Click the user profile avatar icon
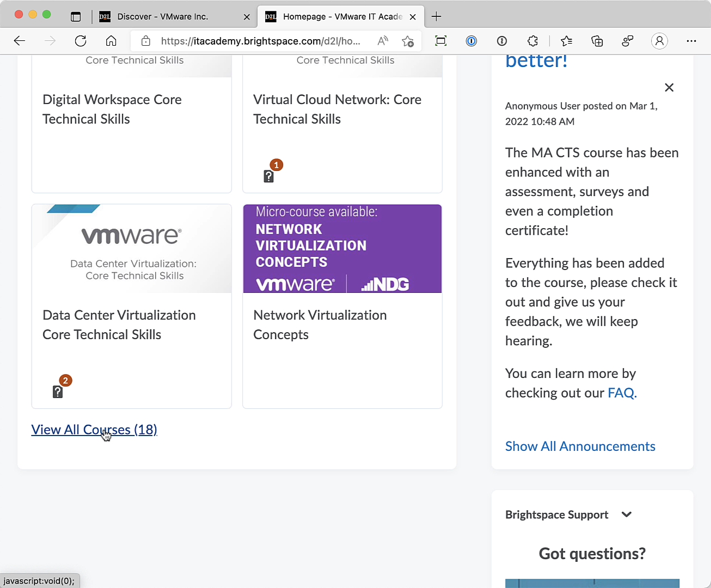 659,41
